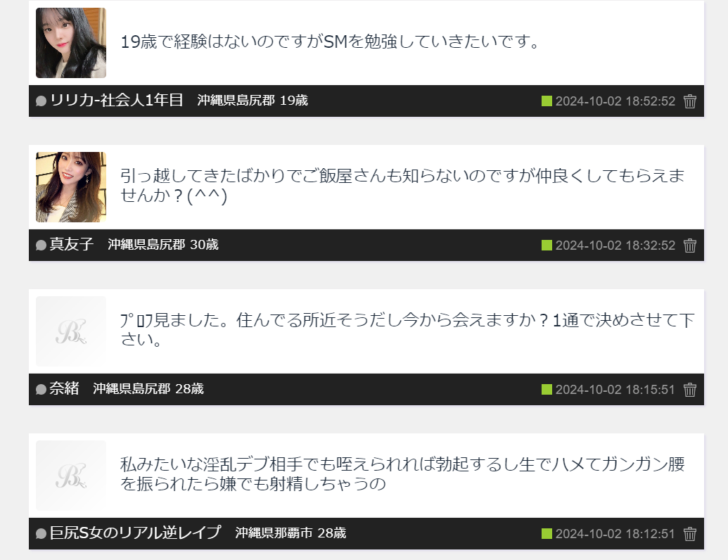Open message starting 19歳で経験はない
The width and height of the screenshot is (728, 560).
coord(330,42)
